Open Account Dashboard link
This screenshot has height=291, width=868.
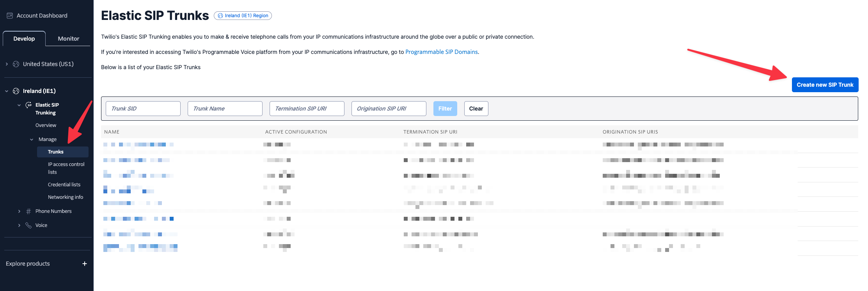point(42,16)
